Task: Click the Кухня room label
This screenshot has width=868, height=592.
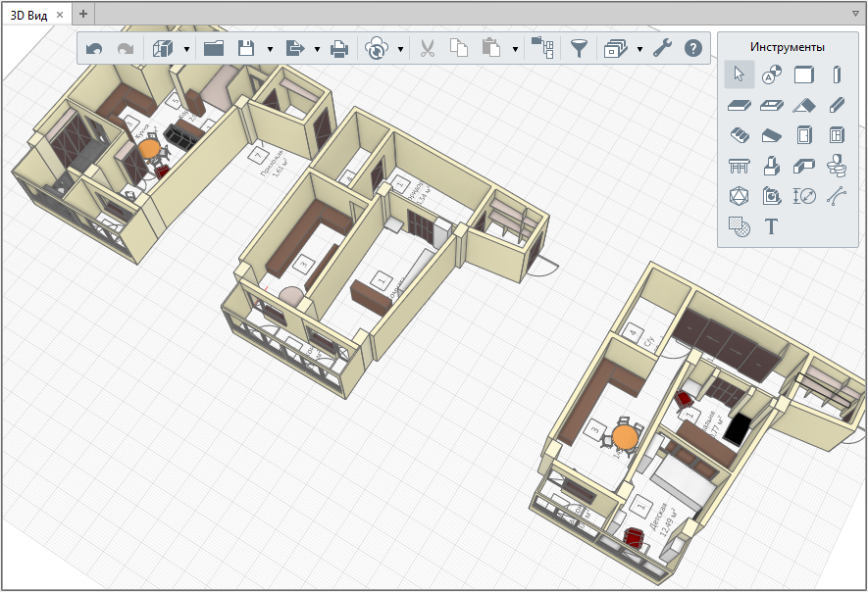Action: (141, 132)
